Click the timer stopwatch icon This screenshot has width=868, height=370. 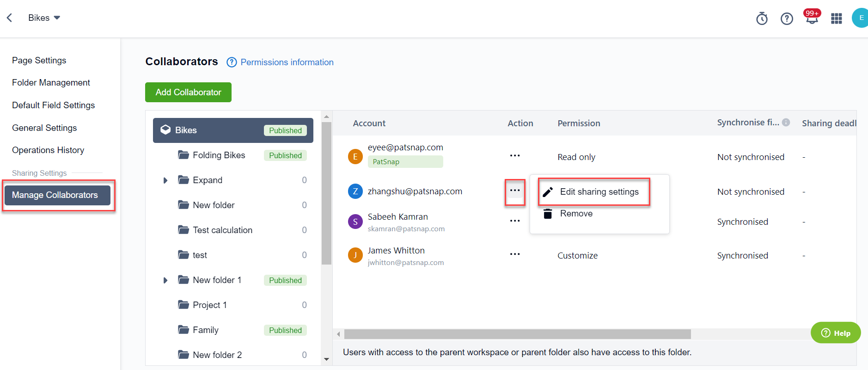click(762, 18)
